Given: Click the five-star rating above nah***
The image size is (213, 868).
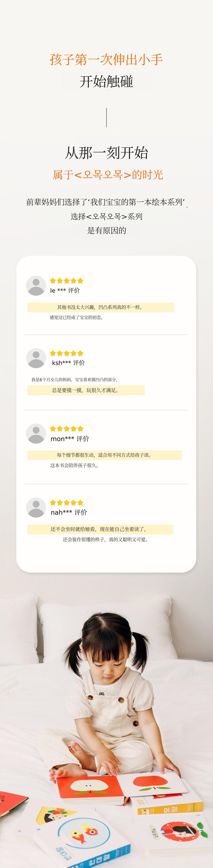Looking at the screenshot, I should (x=67, y=502).
